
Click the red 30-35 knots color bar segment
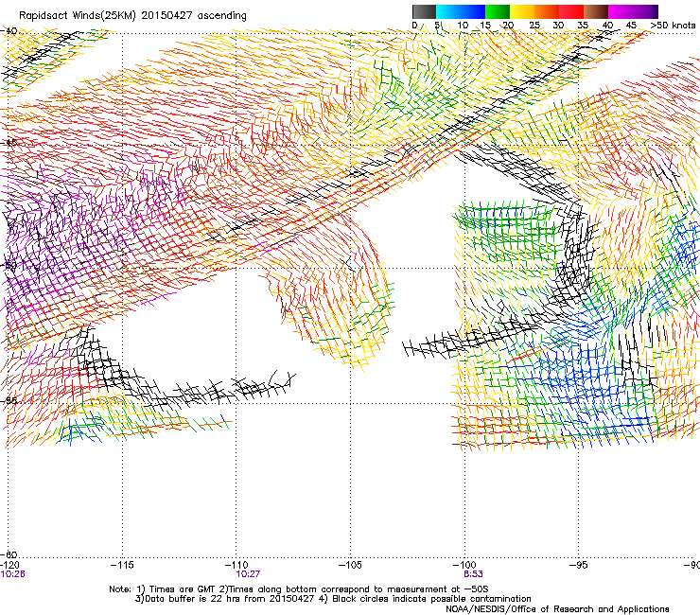click(571, 12)
